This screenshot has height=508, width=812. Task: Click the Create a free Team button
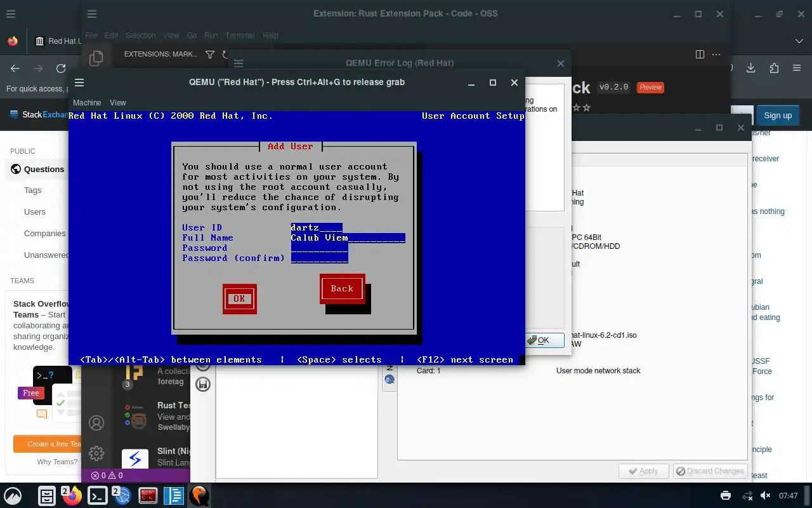point(48,444)
